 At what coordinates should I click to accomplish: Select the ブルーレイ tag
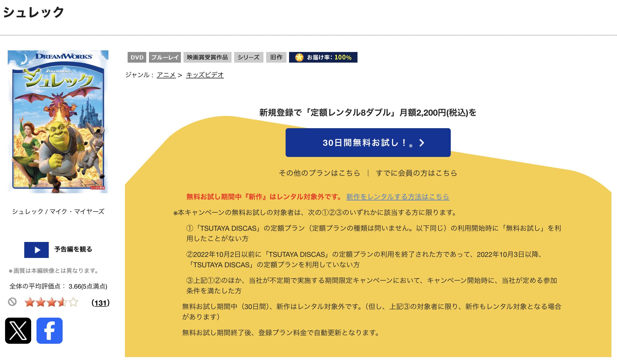pos(165,57)
